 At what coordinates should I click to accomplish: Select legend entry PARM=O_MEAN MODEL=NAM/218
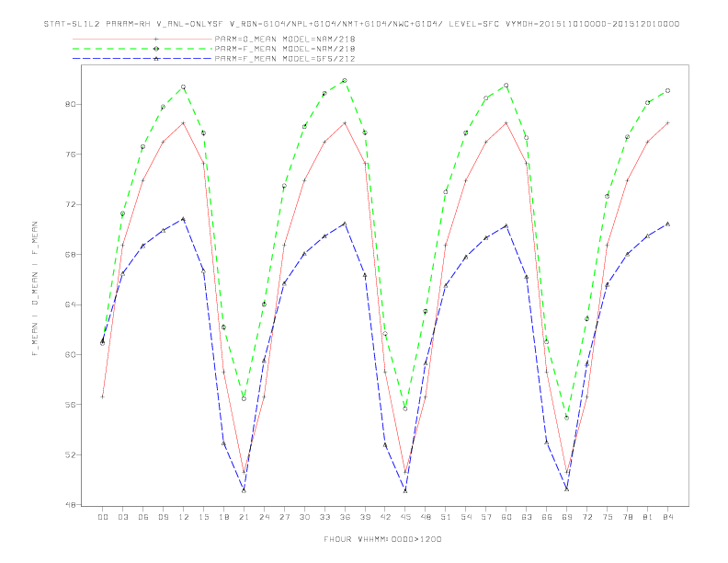click(x=285, y=39)
